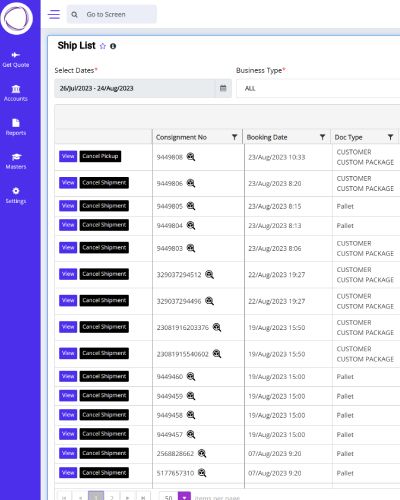Viewport: 400px width, 500px height.
Task: Click View for consignment 9449459
Action: pos(68,395)
